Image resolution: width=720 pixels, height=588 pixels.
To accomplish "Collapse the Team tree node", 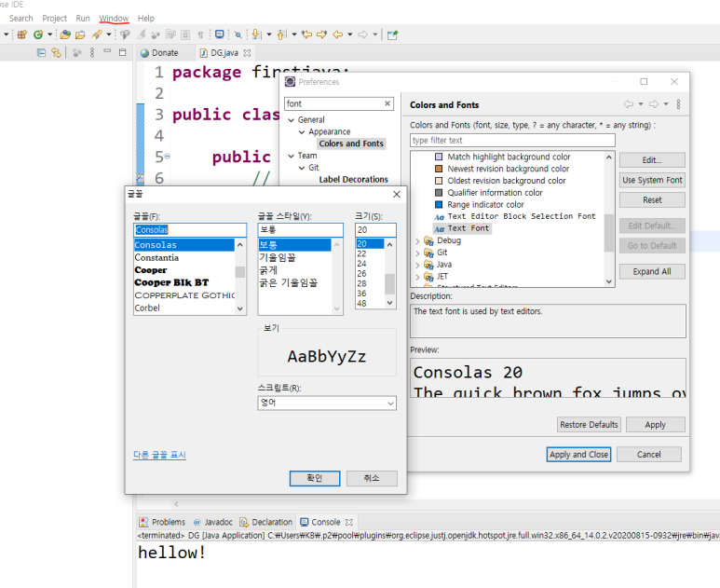I will click(x=292, y=156).
